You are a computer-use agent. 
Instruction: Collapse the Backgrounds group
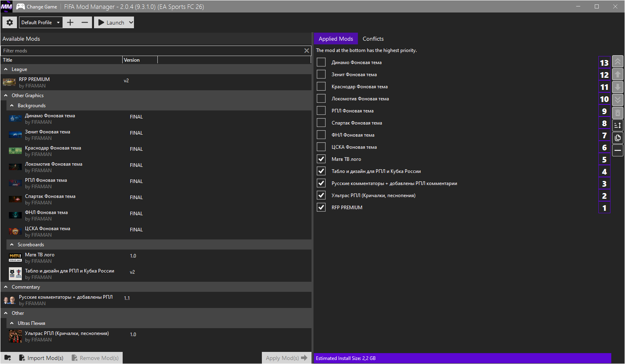pyautogui.click(x=12, y=106)
